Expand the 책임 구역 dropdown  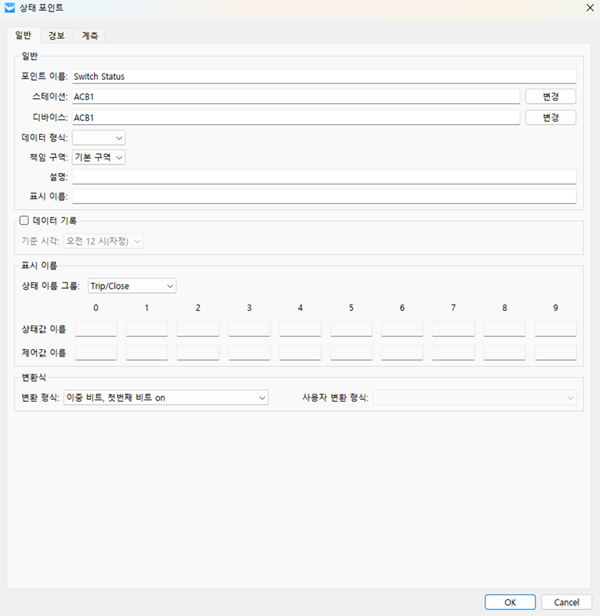[x=99, y=157]
